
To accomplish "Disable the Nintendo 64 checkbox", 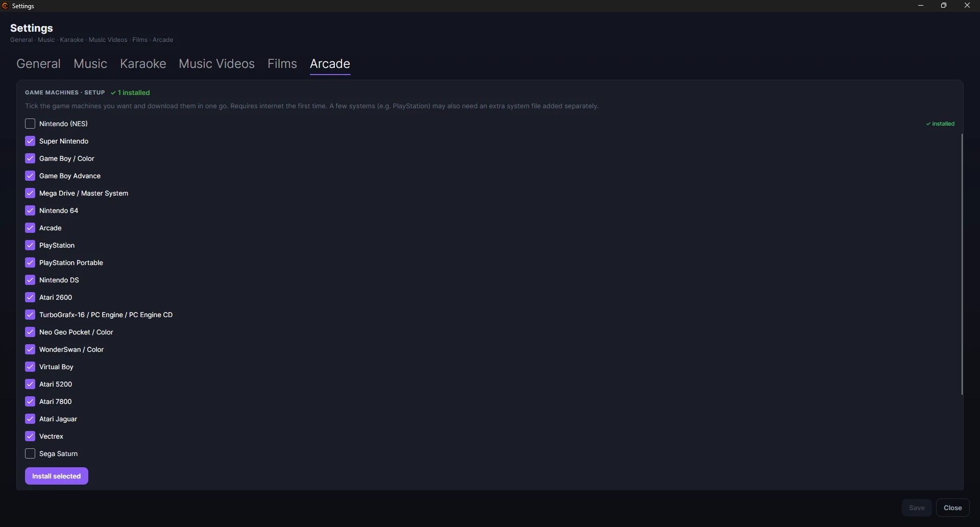I will click(30, 211).
